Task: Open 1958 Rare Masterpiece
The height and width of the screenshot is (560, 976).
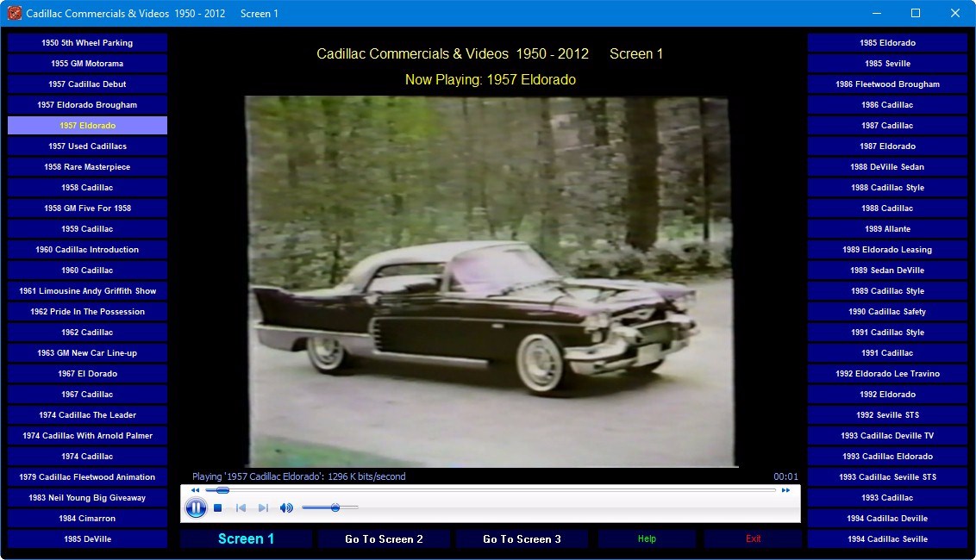Action: coord(87,167)
